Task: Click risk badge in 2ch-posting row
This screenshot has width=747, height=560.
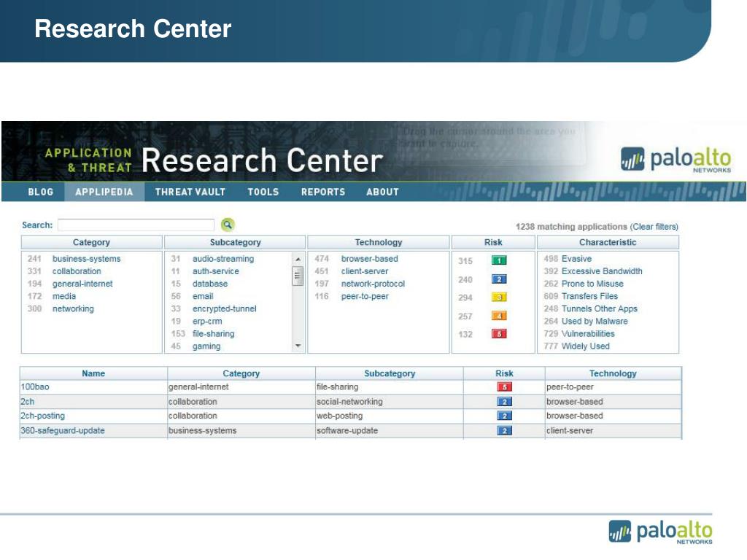Action: [x=504, y=416]
